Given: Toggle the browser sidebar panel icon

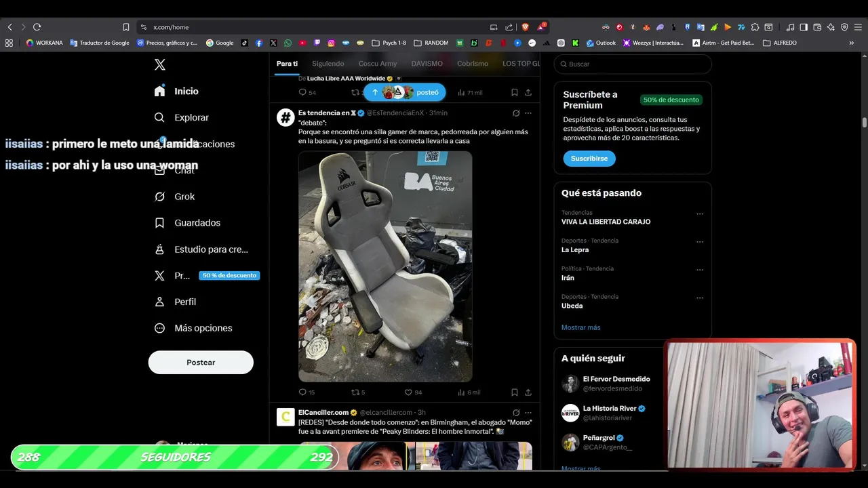Looking at the screenshot, I should pos(804,27).
